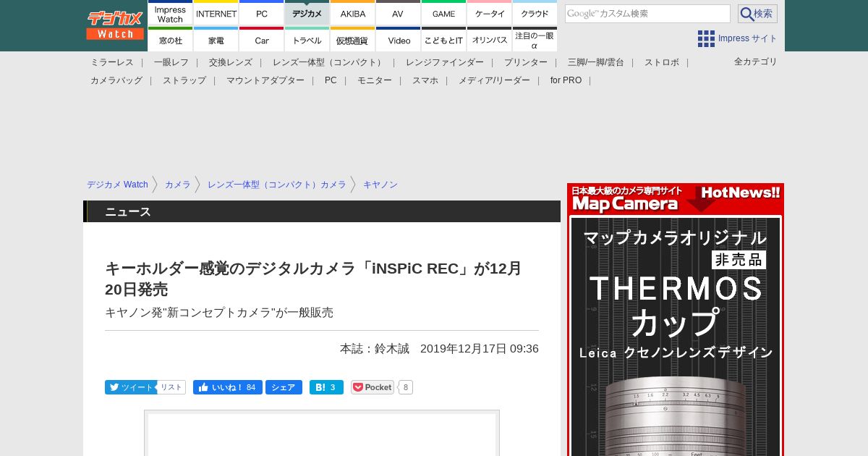Click デジカメ Watch breadcrumb

(x=117, y=185)
